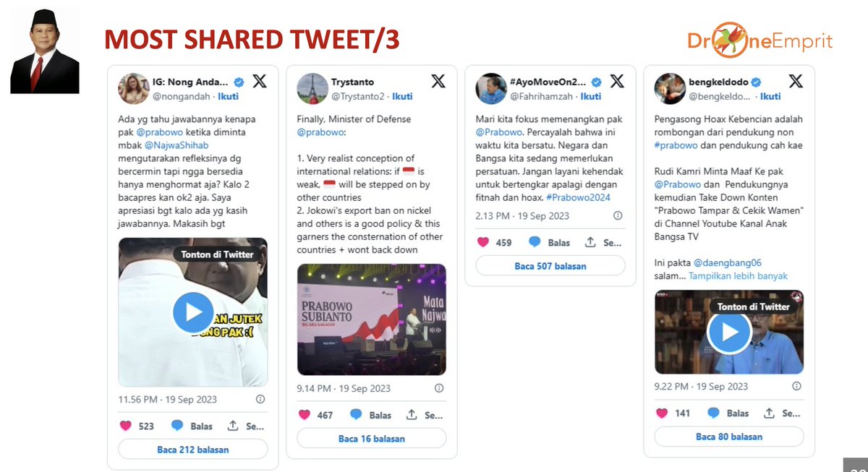Open Baca 507 balasan replies

pos(550,266)
